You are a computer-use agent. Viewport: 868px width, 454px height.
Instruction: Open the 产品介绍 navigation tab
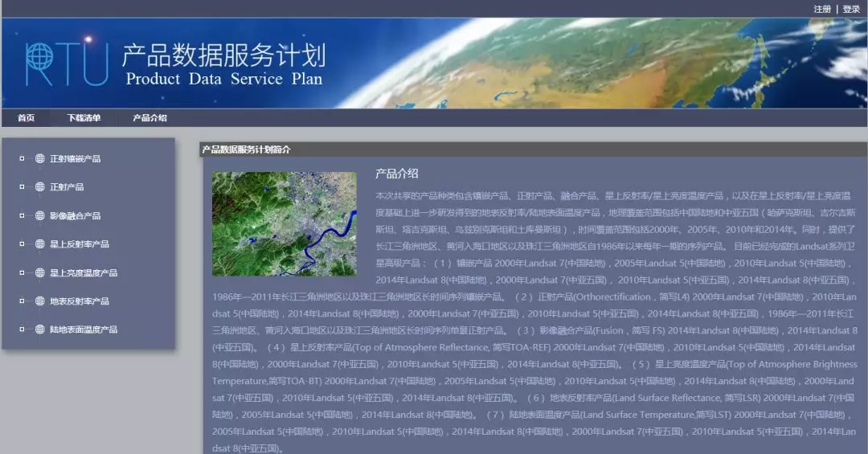click(x=149, y=118)
